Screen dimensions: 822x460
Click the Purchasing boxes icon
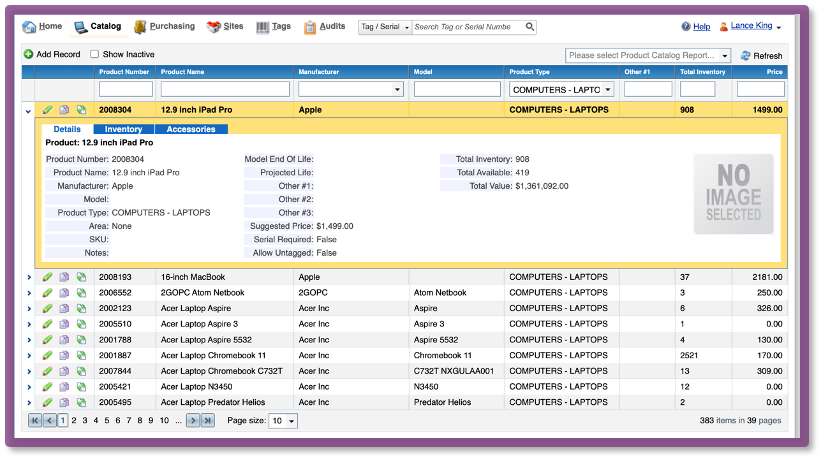point(140,27)
